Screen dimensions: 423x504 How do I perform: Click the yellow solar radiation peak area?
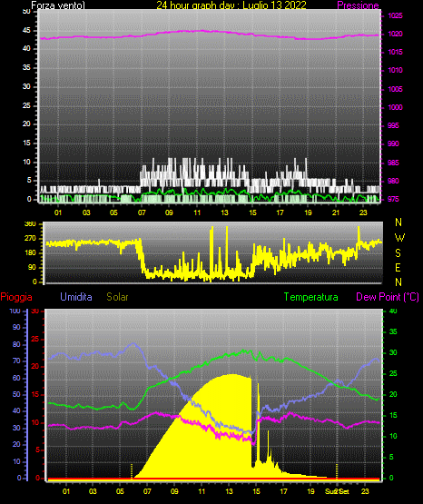pyautogui.click(x=231, y=385)
